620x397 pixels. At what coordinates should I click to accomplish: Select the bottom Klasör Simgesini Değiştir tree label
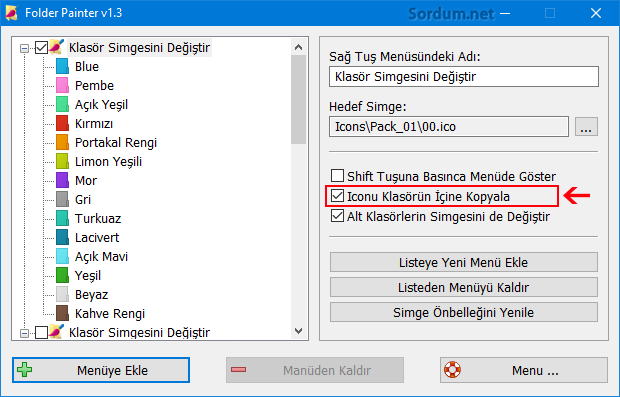tap(139, 332)
